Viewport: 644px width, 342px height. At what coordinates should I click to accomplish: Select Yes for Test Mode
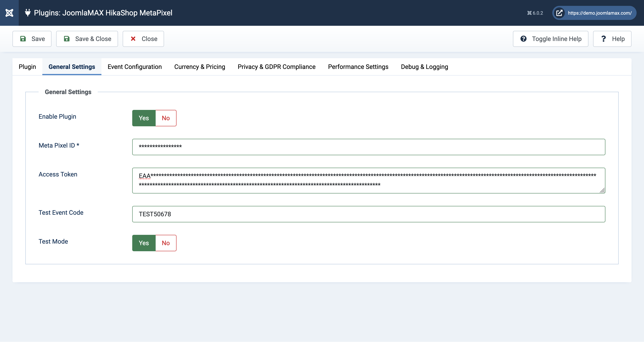144,243
